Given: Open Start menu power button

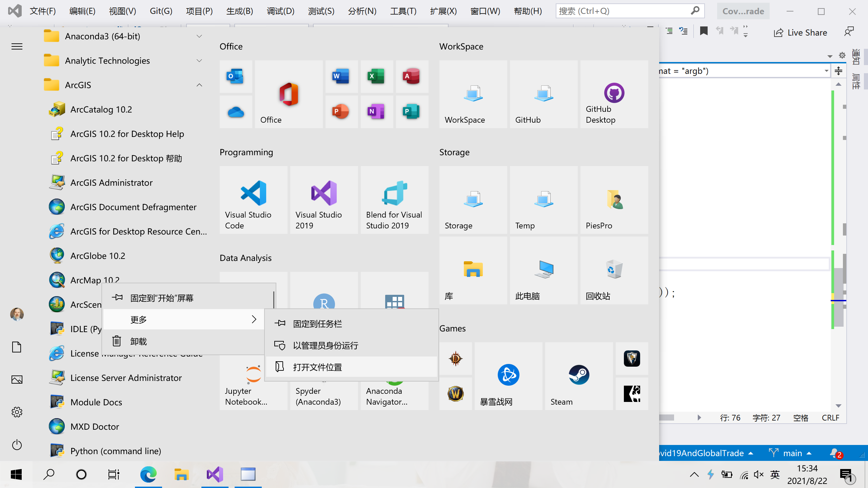Looking at the screenshot, I should pyautogui.click(x=17, y=445).
